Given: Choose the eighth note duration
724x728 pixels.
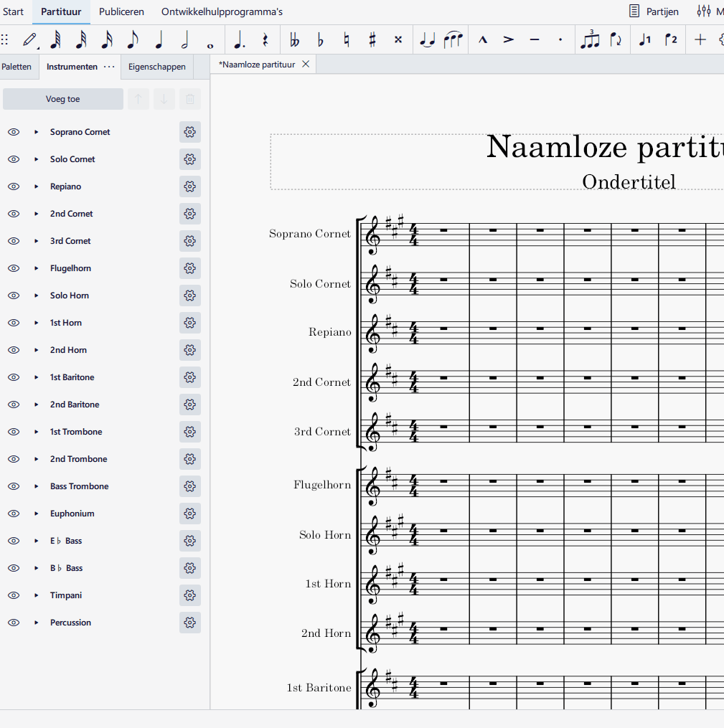Looking at the screenshot, I should click(133, 40).
